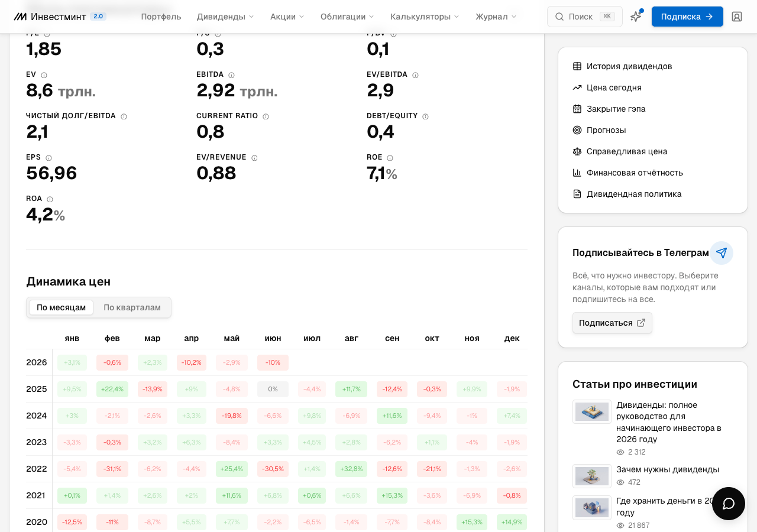This screenshot has height=532, width=757.
Task: Click the 2025 фев cell +22,4%
Action: pos(112,389)
